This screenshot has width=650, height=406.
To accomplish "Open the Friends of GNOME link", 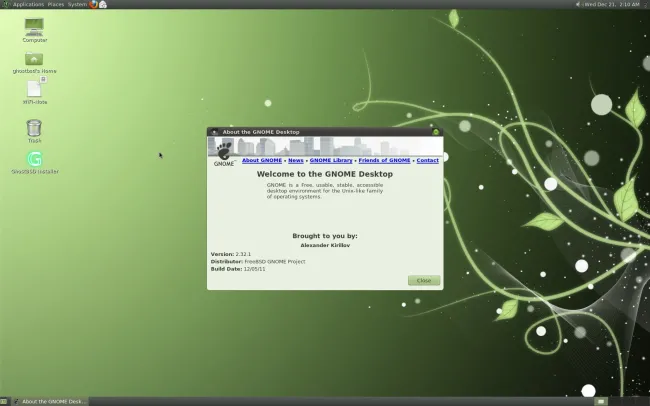I will pyautogui.click(x=385, y=160).
